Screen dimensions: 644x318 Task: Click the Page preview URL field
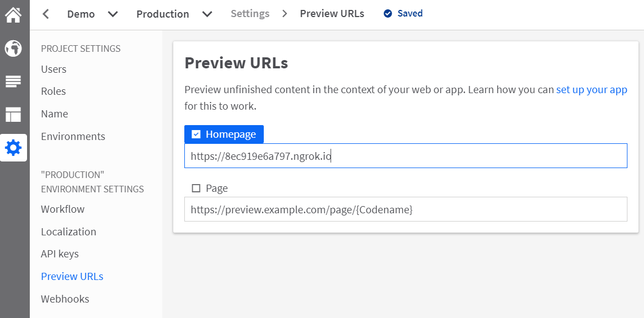click(x=406, y=209)
